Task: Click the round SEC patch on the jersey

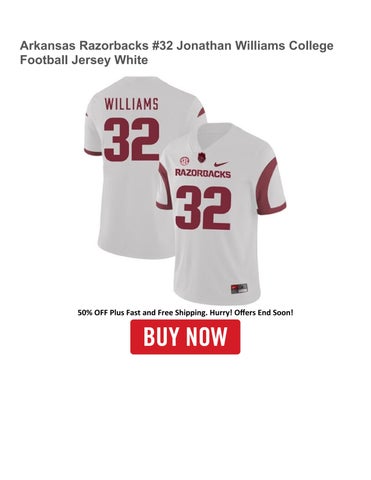Action: 184,161
